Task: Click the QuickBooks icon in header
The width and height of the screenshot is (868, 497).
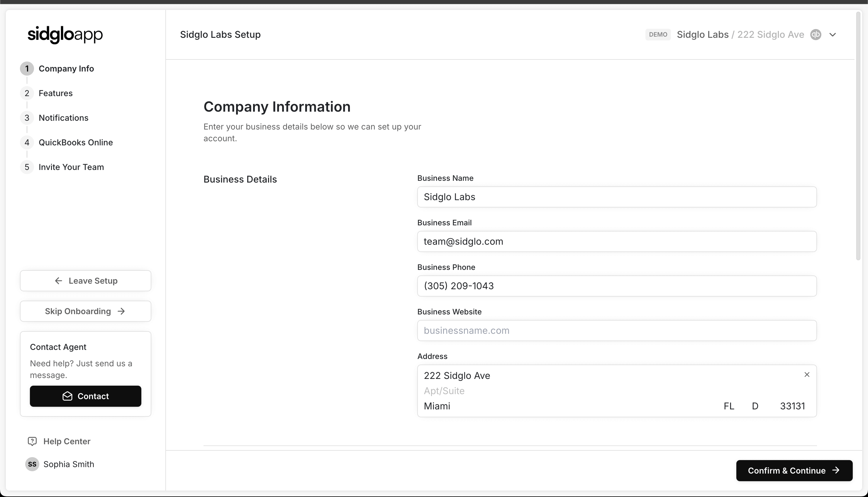Action: click(816, 35)
